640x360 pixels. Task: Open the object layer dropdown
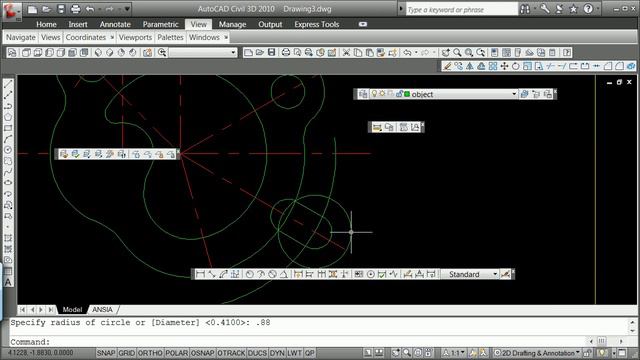tap(514, 94)
